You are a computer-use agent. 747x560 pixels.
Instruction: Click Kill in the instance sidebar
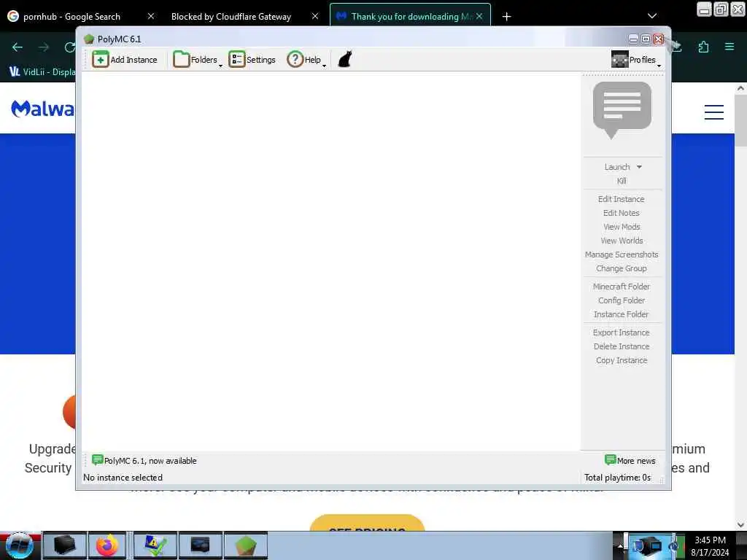click(622, 181)
